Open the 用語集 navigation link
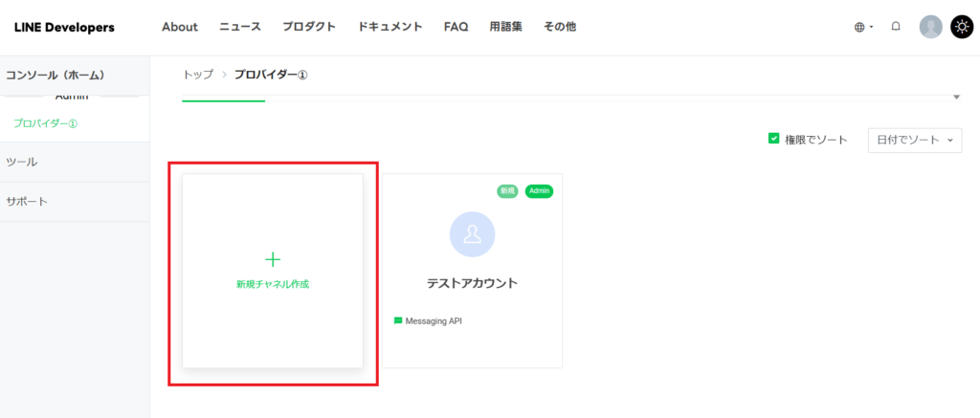980x418 pixels. click(505, 27)
